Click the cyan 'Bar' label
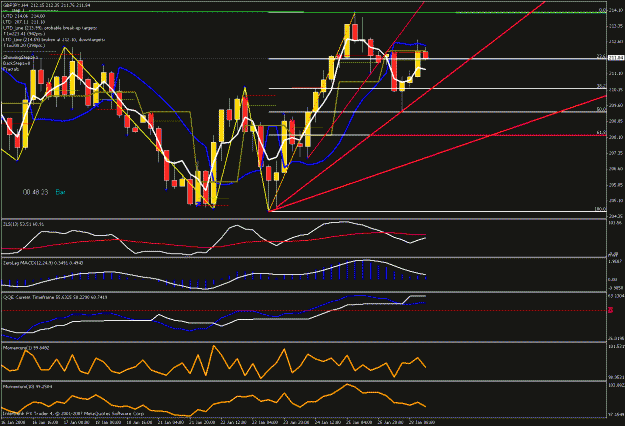The image size is (625, 426). (x=60, y=192)
